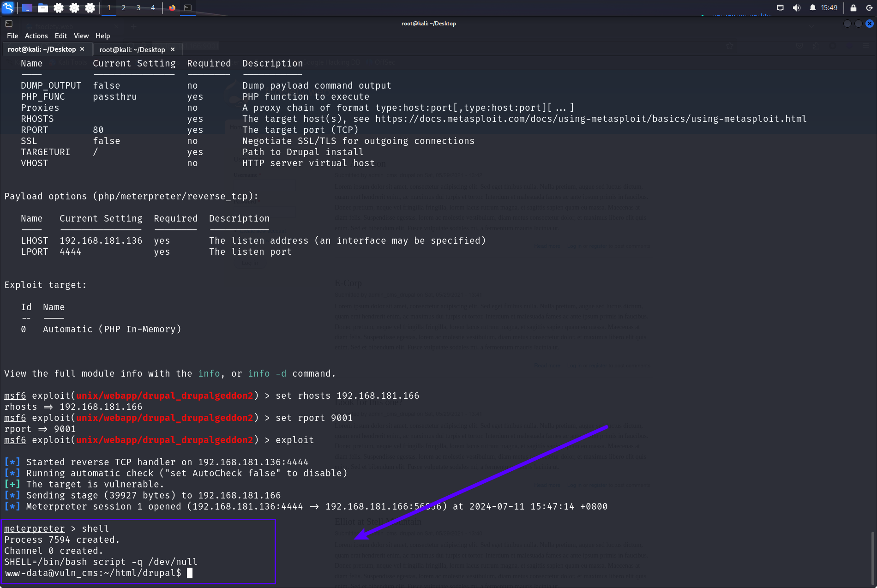877x588 pixels.
Task: Click 'Negotiate SSL/TLS for outgoing connections' text
Action: pos(358,141)
